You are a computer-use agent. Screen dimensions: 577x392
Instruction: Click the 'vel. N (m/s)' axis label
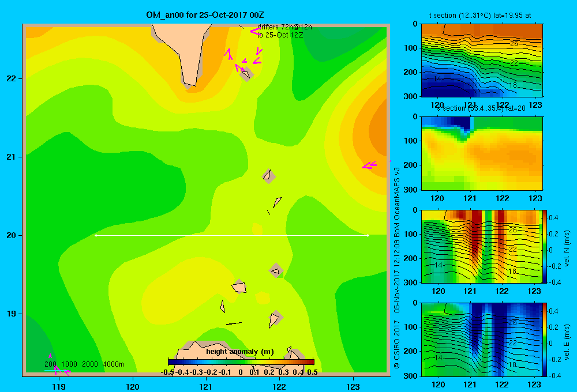click(x=567, y=248)
